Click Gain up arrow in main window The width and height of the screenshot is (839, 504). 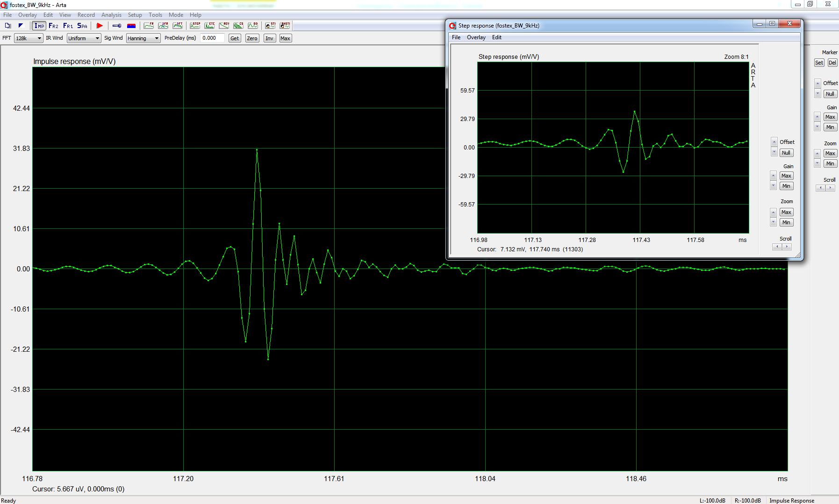coord(817,117)
